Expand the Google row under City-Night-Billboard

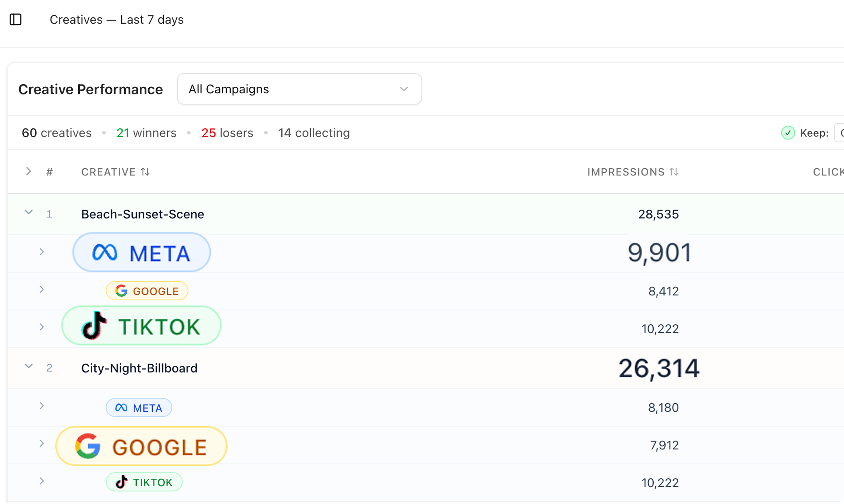click(41, 444)
